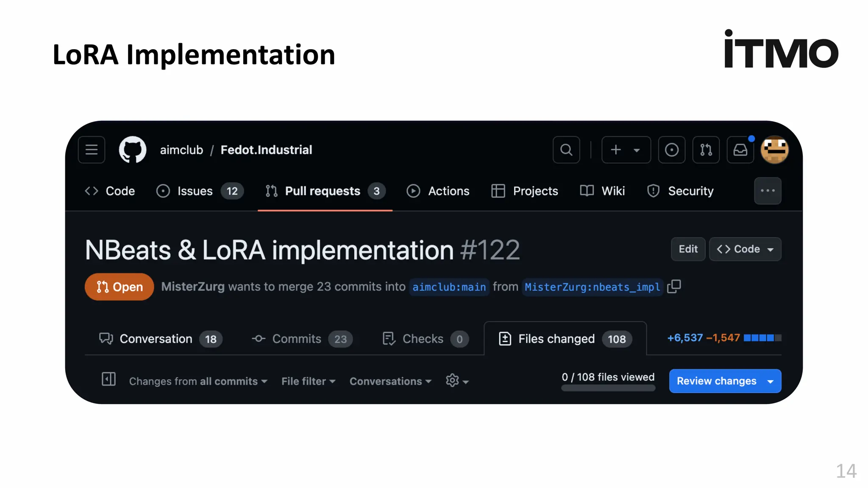The image size is (868, 488).
Task: Open the File filter dropdown
Action: point(308,381)
